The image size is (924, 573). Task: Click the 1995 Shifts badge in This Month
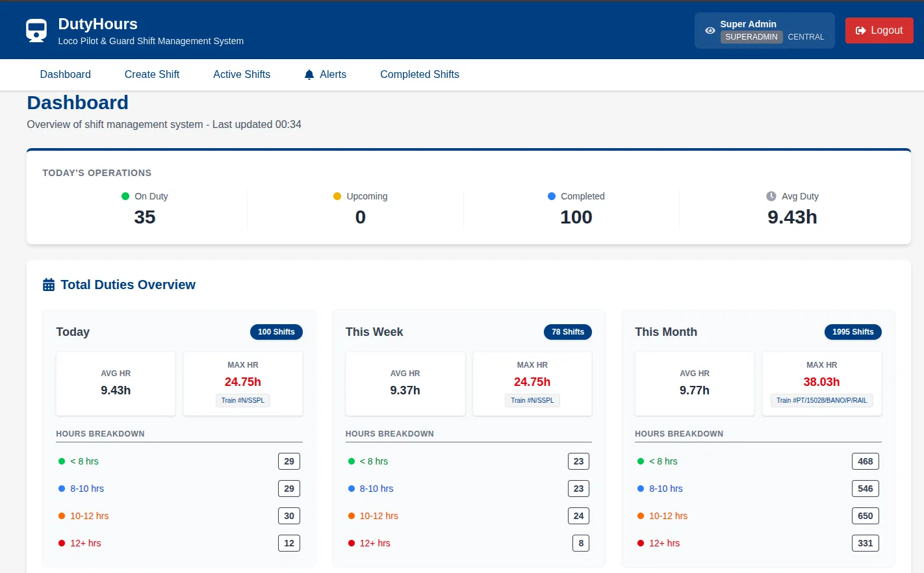tap(853, 332)
